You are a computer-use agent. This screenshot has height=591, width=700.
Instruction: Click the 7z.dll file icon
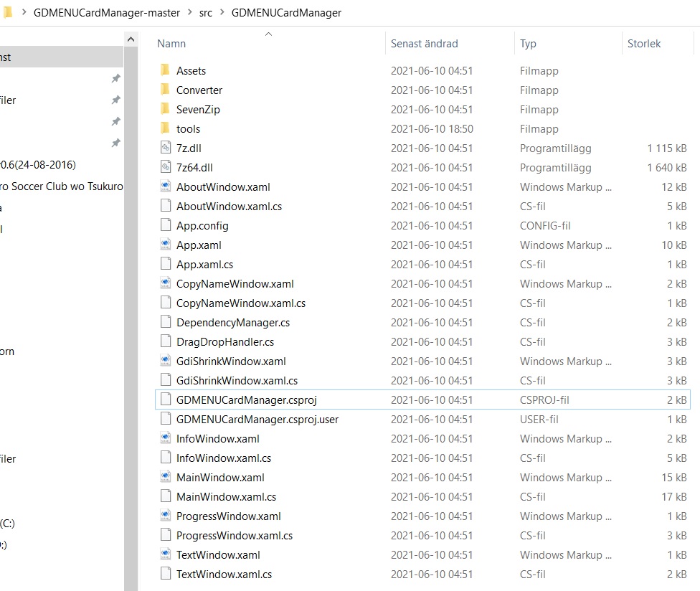(166, 148)
